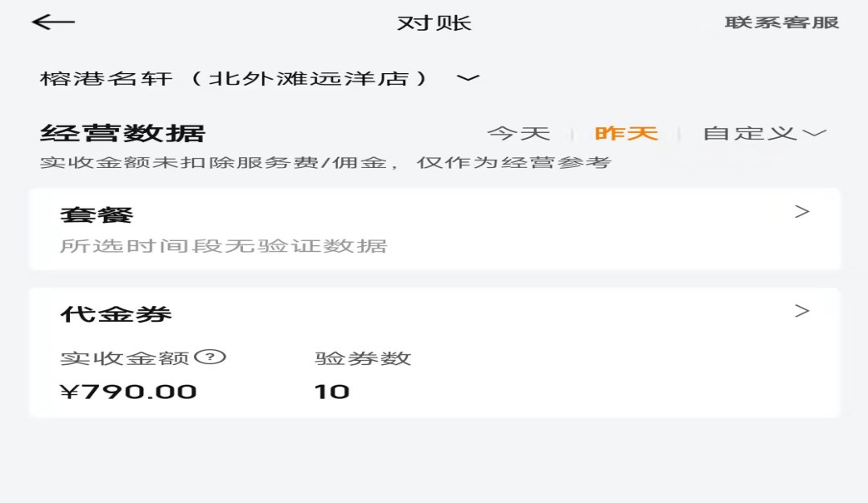This screenshot has width=868, height=503.
Task: Expand the store selector chevron
Action: (x=469, y=78)
